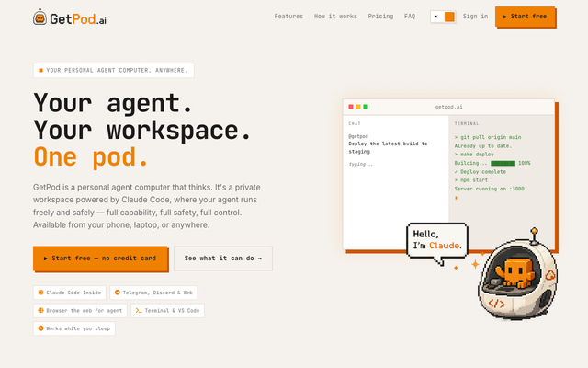Click the clock icon in Works while you sleep chip

point(40,328)
